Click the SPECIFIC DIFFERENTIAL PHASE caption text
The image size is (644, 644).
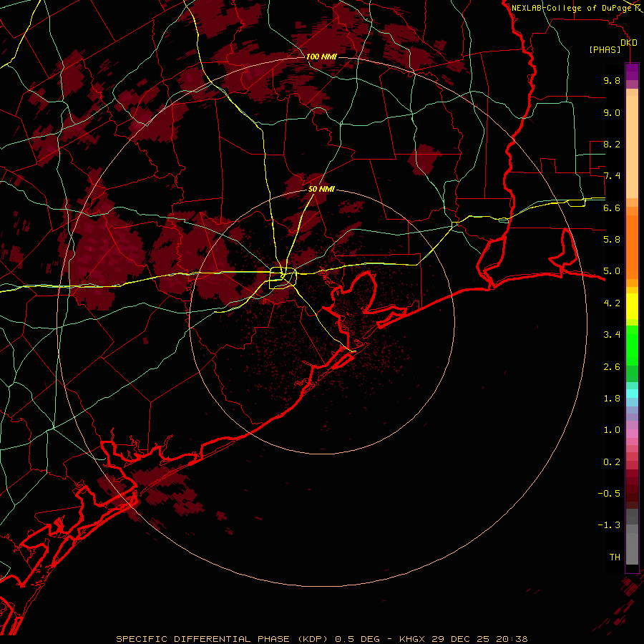pyautogui.click(x=203, y=639)
